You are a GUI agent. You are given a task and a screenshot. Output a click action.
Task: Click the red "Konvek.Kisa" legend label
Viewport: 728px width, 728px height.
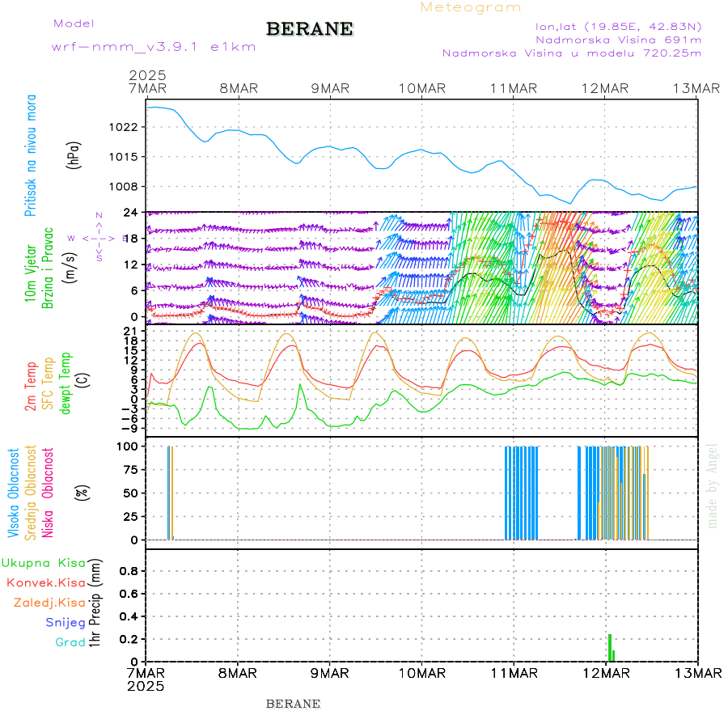tap(46, 583)
